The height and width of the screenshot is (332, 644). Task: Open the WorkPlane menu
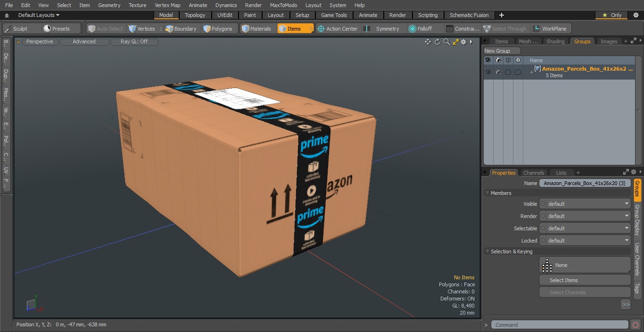tap(550, 29)
